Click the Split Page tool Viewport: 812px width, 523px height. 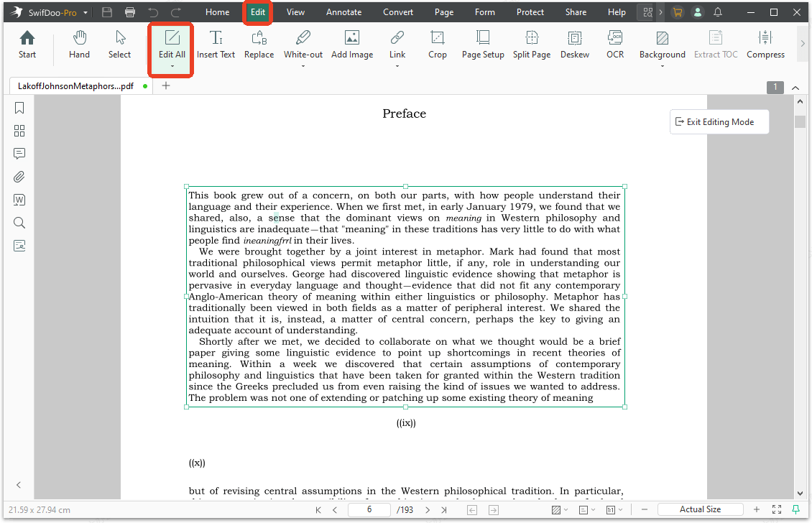click(531, 45)
